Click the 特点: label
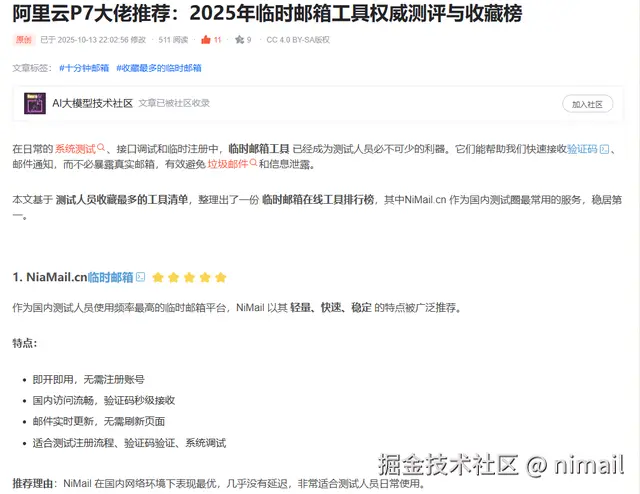This screenshot has width=640, height=494. (24, 343)
